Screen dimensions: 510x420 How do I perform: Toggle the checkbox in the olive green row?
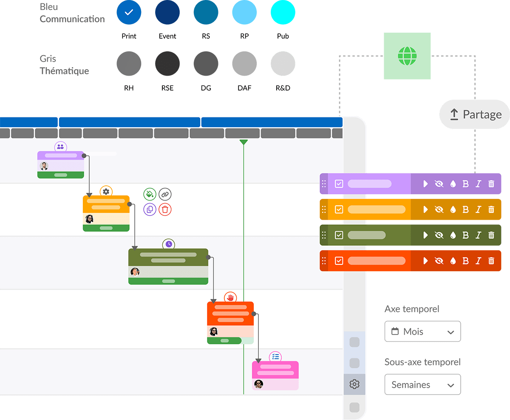click(x=339, y=235)
